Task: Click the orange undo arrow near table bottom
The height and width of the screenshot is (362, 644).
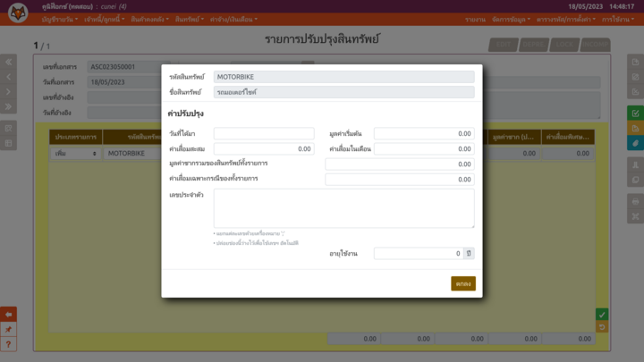Action: coord(602,327)
